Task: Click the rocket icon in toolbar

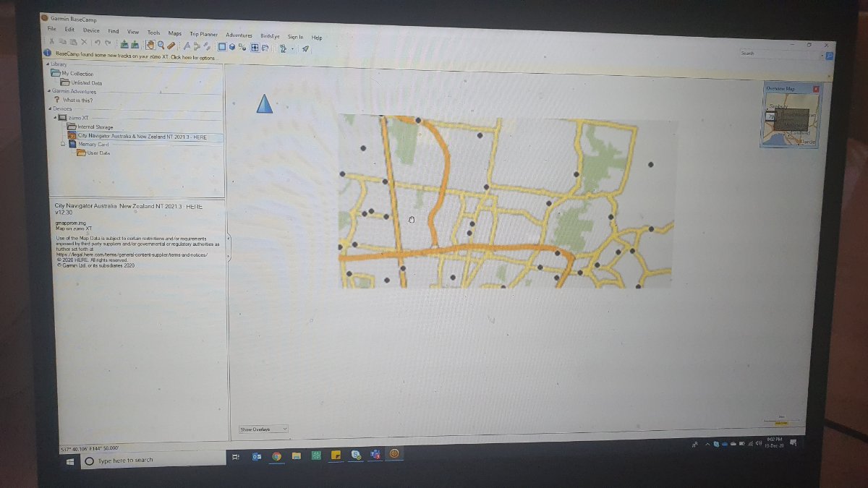Action: point(305,49)
